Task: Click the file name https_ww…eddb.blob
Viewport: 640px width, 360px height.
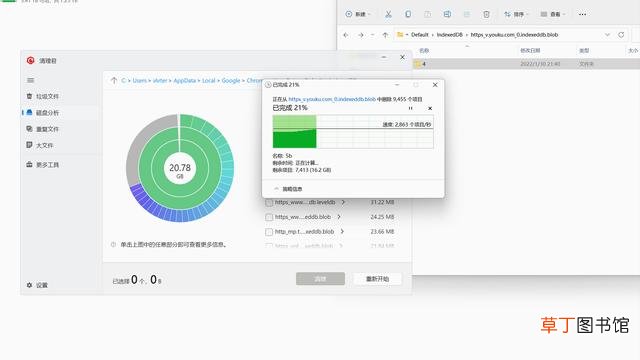Action: [303, 217]
